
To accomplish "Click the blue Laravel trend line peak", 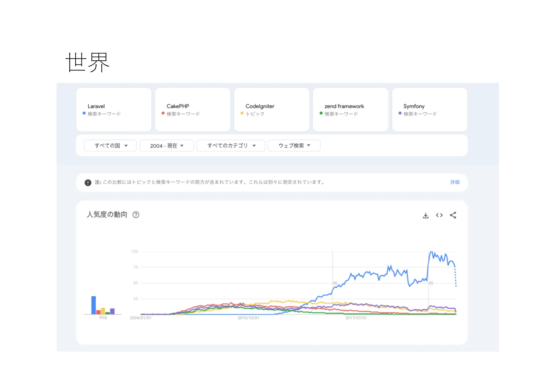I will [431, 252].
